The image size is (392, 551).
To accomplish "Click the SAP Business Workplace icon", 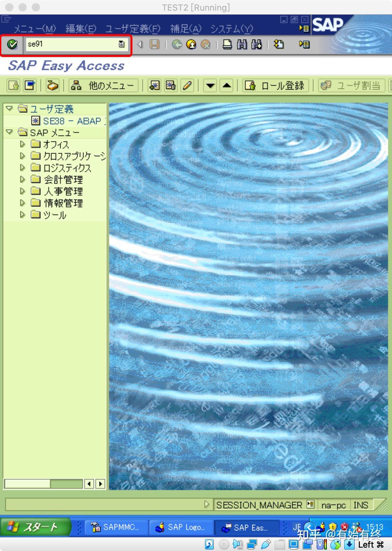I will [52, 86].
